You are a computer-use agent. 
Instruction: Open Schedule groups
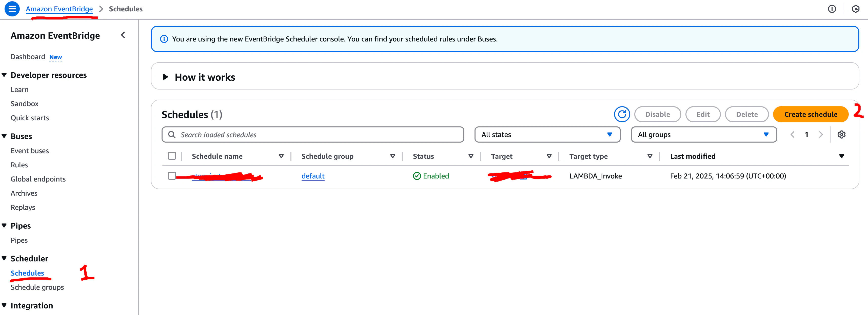click(x=37, y=287)
